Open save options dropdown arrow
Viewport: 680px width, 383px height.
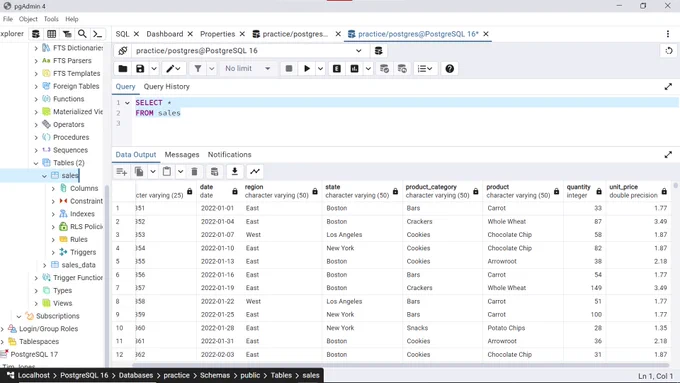[154, 69]
